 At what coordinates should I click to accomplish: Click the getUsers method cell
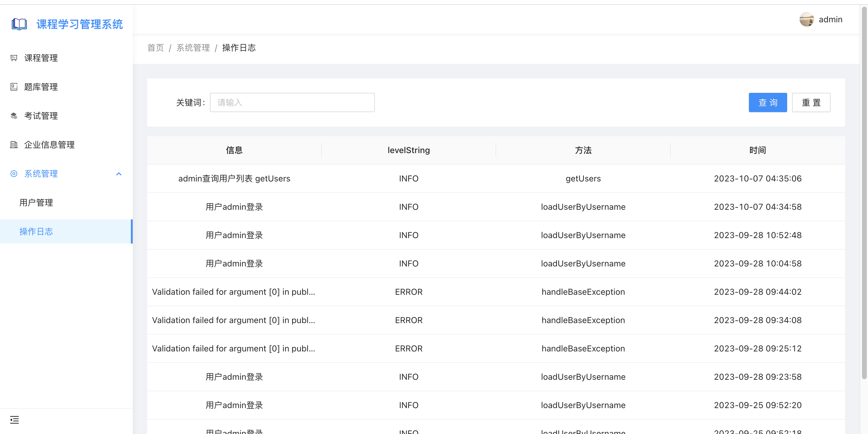[583, 178]
